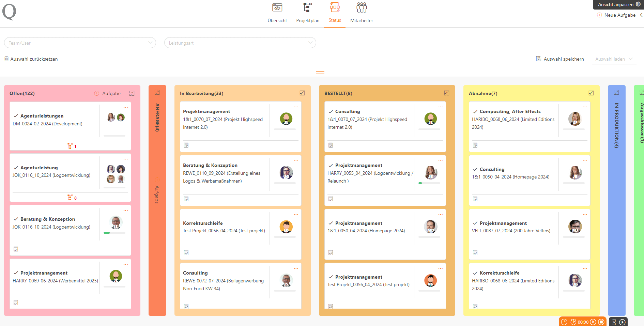Screen dimensions: 644x326
Task: Expand the collapsed ANFRAGE column
Action: point(157,93)
